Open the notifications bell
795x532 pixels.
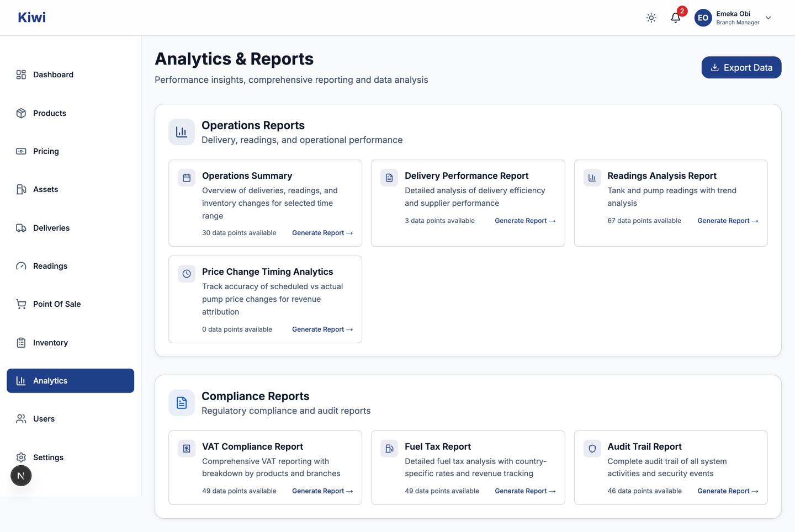tap(675, 18)
